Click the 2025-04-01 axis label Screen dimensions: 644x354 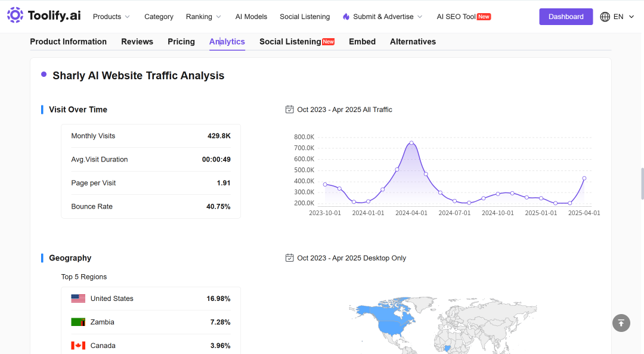coord(584,213)
